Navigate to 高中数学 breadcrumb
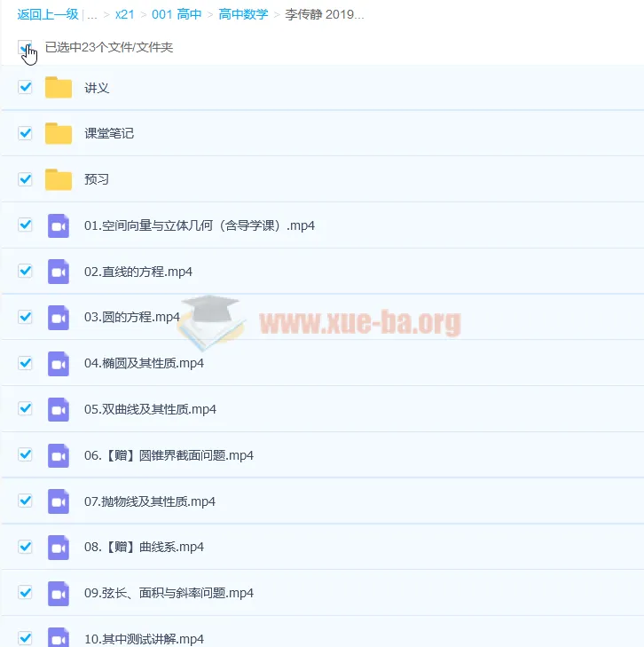The height and width of the screenshot is (647, 644). tap(243, 14)
